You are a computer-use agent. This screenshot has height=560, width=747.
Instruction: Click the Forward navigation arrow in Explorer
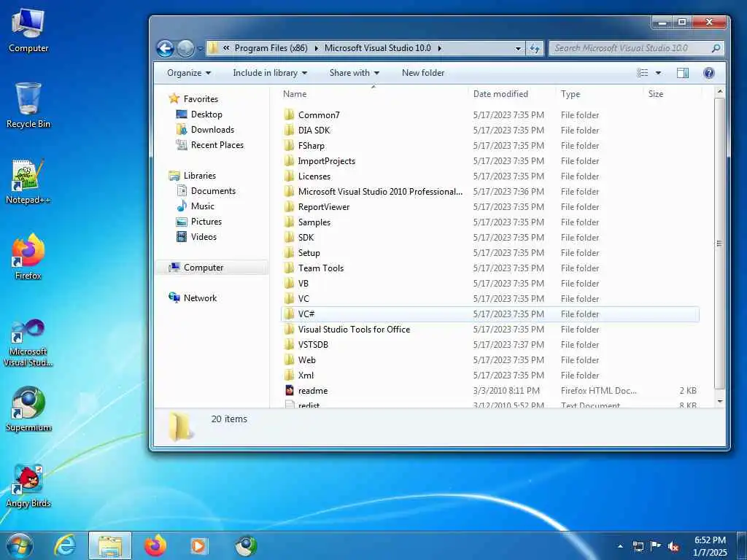(x=185, y=48)
